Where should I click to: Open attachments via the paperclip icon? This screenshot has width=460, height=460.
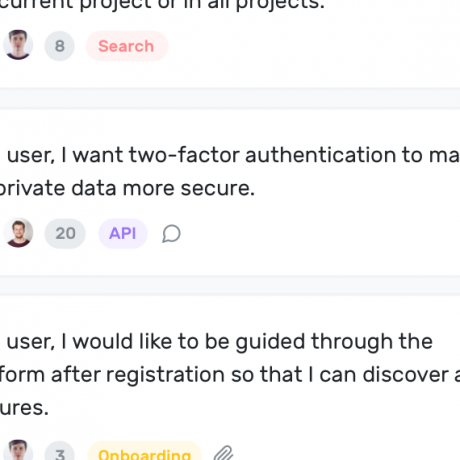click(x=223, y=453)
